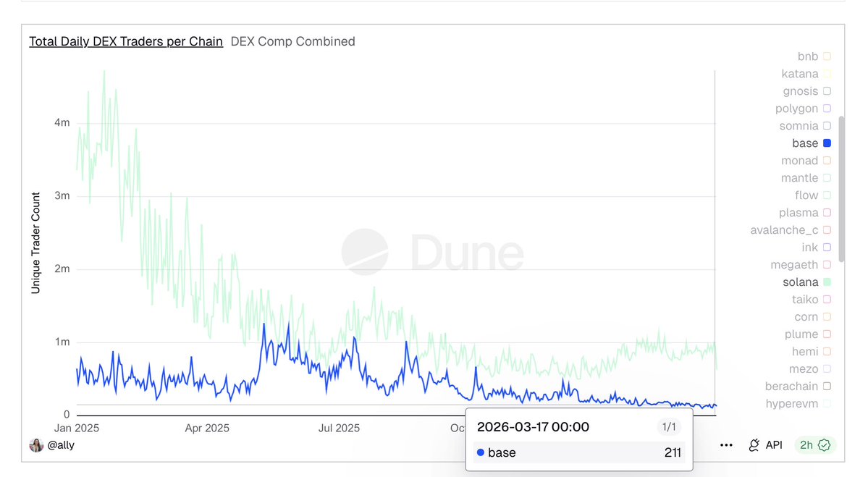Screen dimensions: 868x477
Task: Click the Apr 2025 axis label
Action: coord(207,428)
